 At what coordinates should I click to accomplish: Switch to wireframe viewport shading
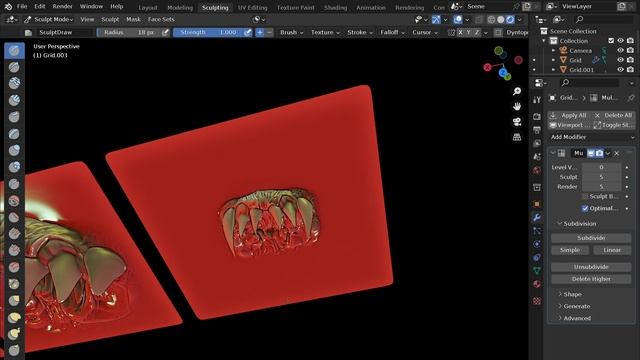point(491,19)
